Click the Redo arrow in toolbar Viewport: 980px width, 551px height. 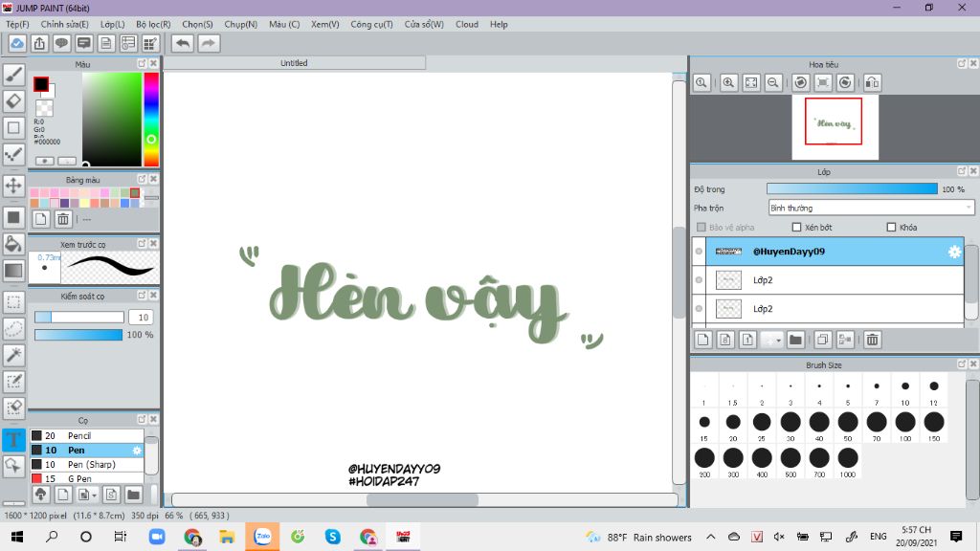[209, 44]
